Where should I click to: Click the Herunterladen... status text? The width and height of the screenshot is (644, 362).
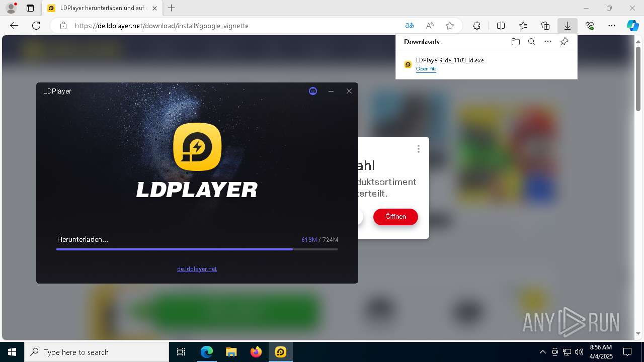pos(83,240)
